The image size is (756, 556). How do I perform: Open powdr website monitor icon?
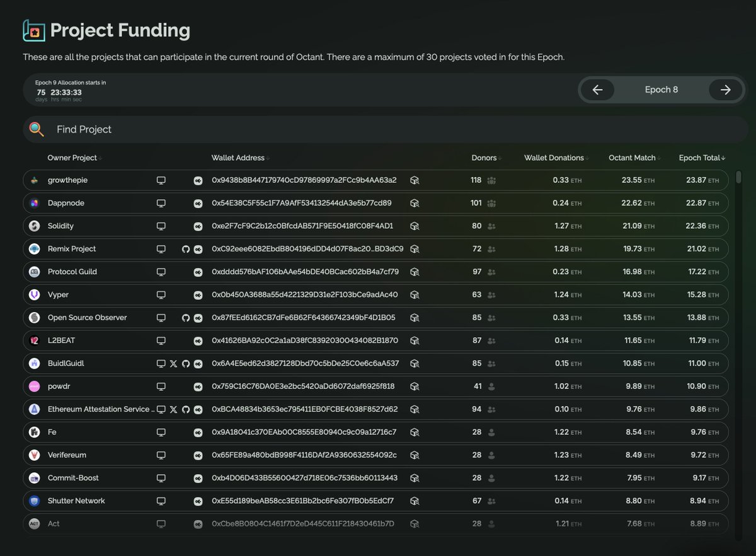(161, 386)
